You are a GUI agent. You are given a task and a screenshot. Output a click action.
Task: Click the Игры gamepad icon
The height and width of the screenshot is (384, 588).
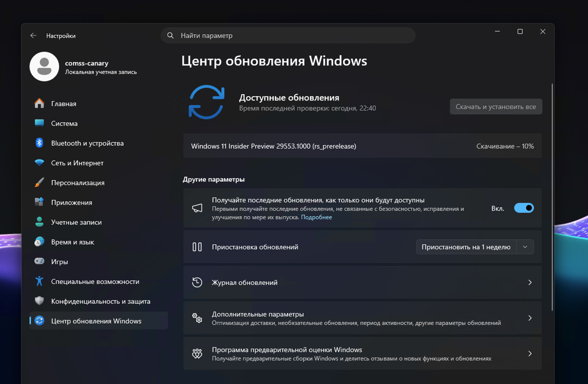[39, 261]
